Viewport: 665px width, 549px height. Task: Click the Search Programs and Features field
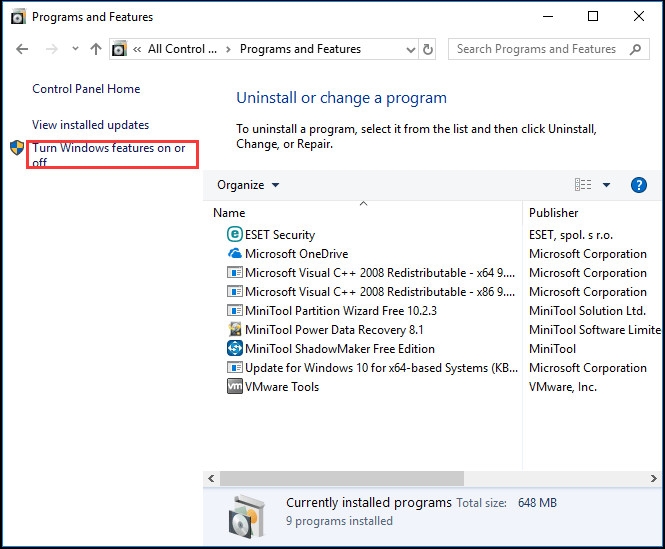[548, 49]
